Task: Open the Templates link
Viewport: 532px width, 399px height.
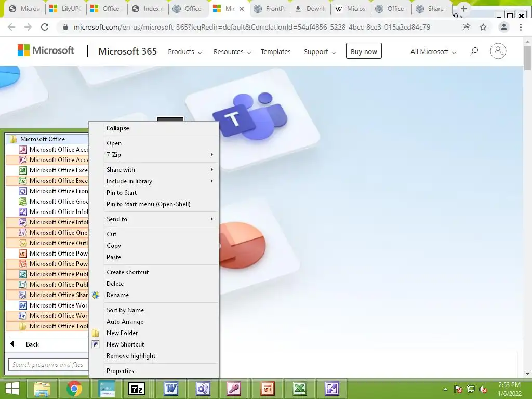Action: (275, 52)
